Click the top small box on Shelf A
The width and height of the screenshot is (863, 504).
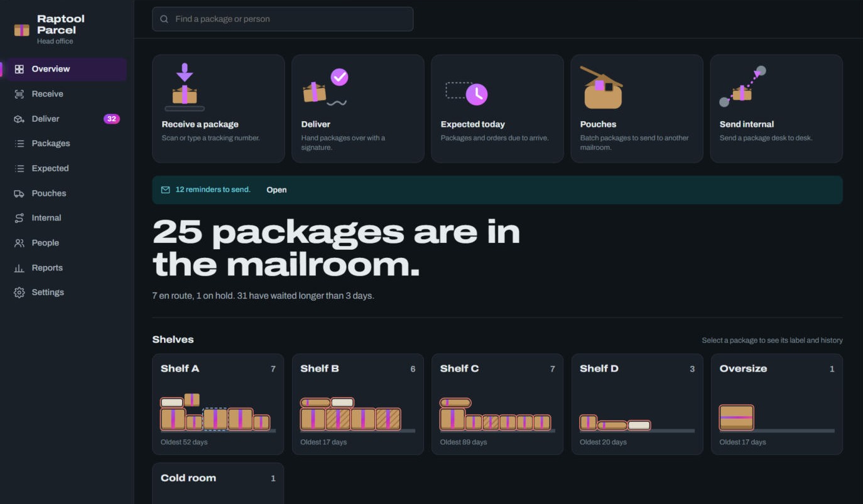click(x=192, y=400)
